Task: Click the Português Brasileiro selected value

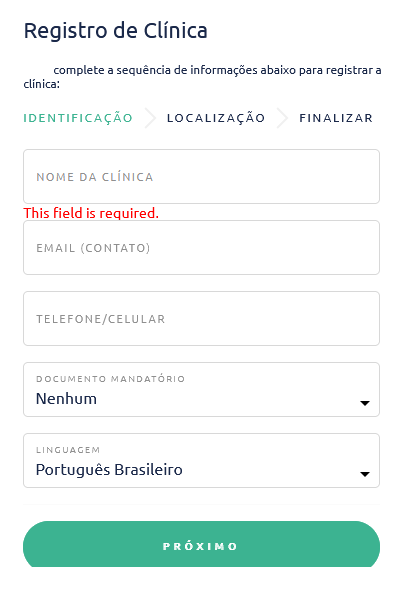Action: click(x=109, y=470)
